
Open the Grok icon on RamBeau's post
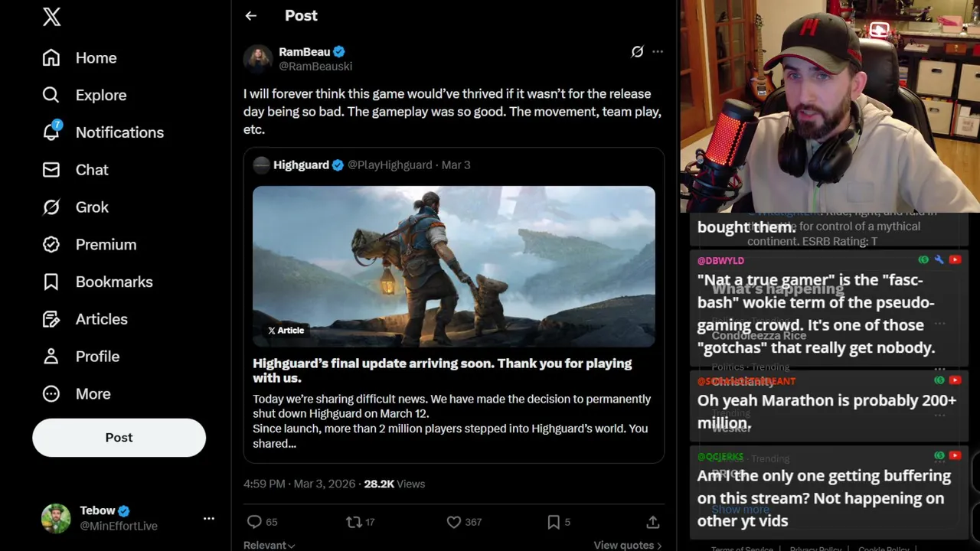(x=637, y=51)
